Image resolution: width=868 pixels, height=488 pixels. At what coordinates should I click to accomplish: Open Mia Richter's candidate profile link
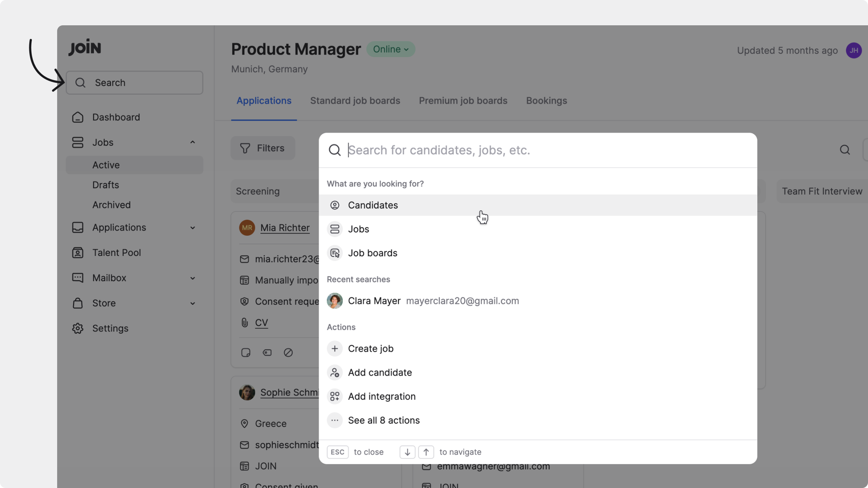click(x=285, y=228)
